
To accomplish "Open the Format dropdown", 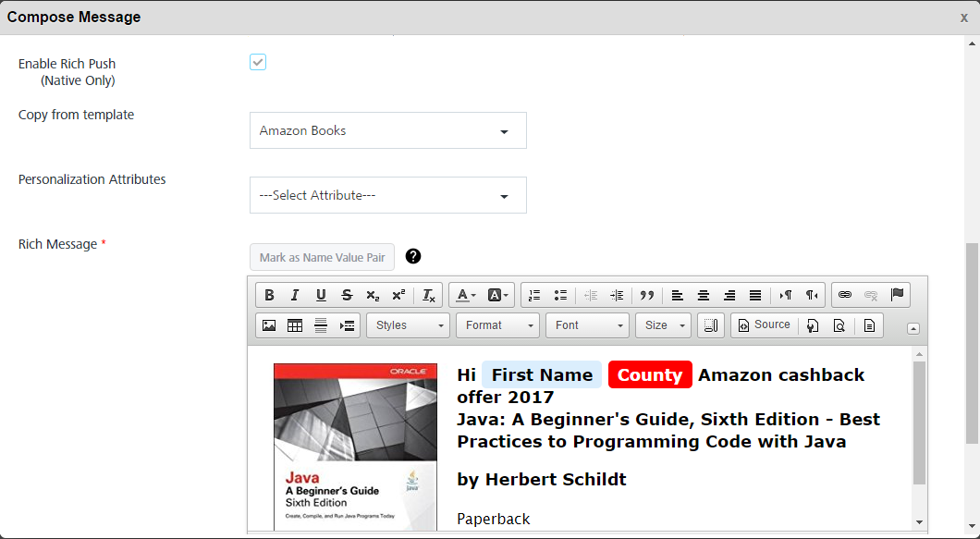I will click(497, 325).
